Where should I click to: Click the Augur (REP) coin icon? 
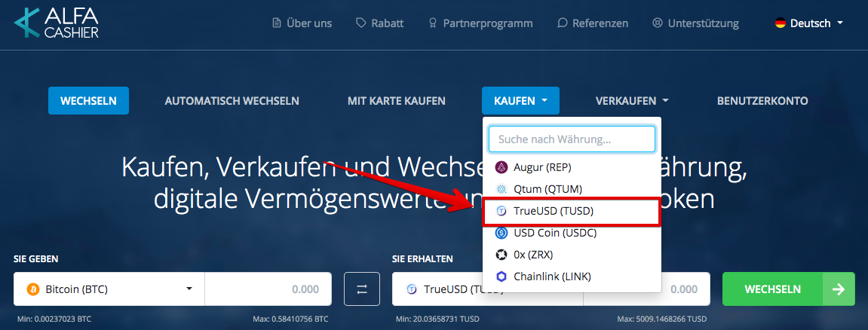[x=501, y=167]
